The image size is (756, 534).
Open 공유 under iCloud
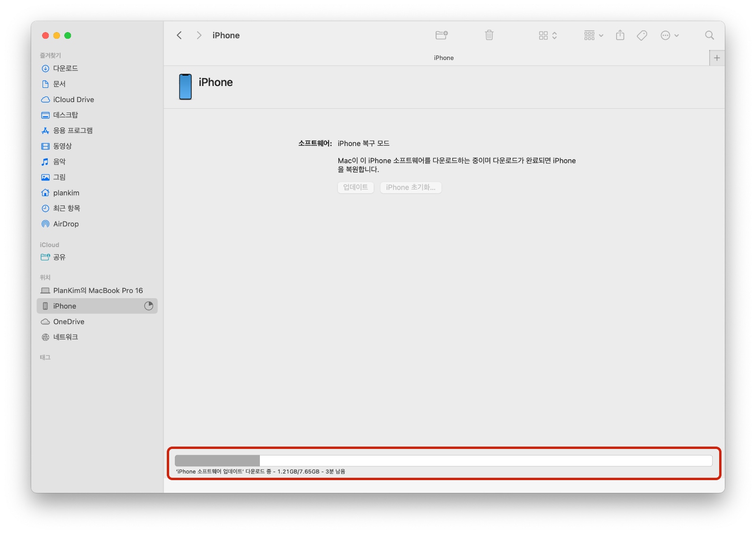[97, 257]
